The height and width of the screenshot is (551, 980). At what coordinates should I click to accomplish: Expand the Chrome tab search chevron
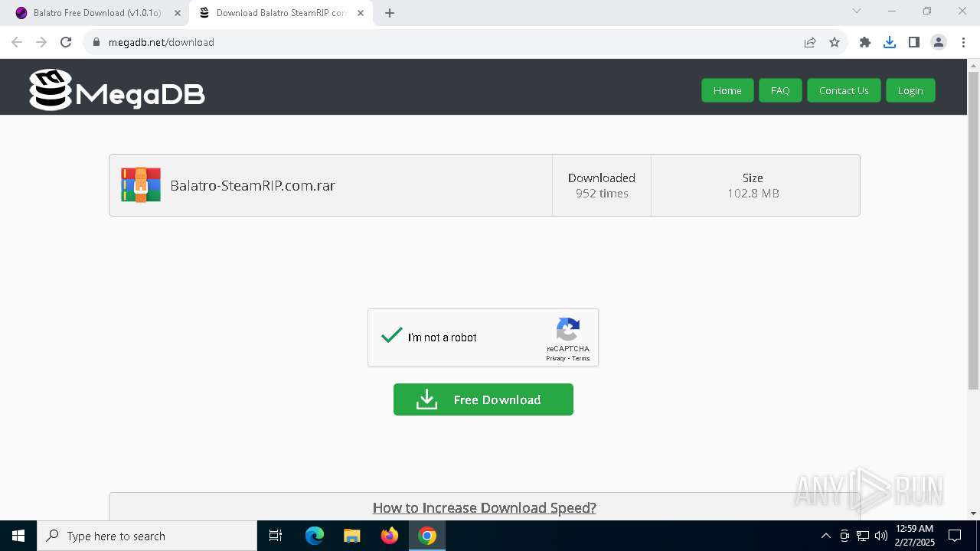(857, 11)
